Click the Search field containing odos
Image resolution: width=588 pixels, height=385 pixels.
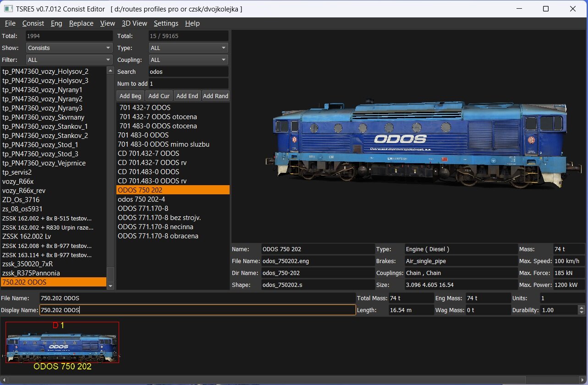point(188,71)
